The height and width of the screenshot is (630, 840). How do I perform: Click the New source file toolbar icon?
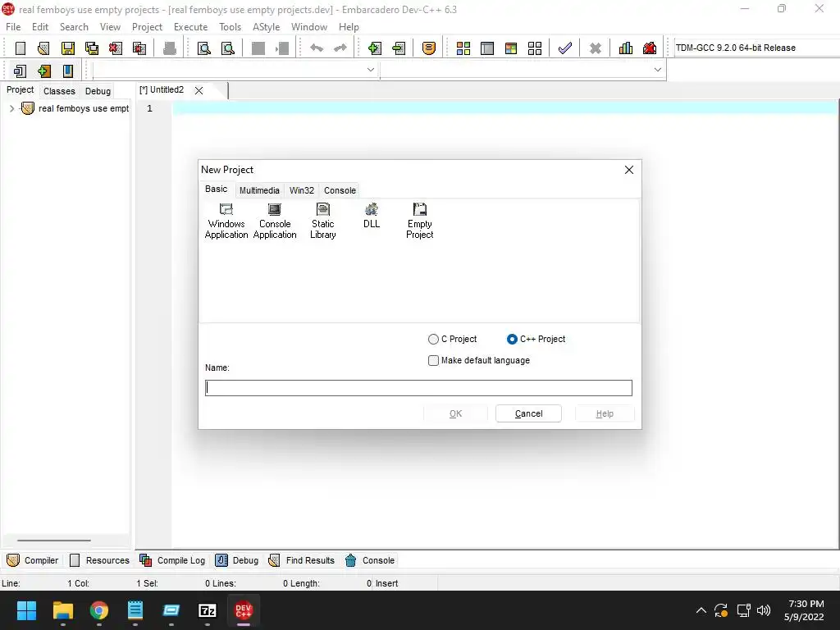coord(21,48)
